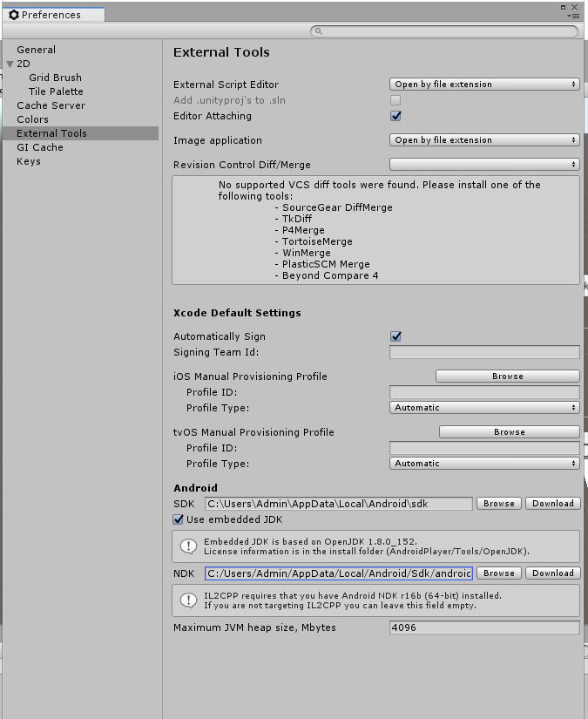Open the External Script Editor dropdown
This screenshot has height=719, width=588.
click(x=483, y=85)
